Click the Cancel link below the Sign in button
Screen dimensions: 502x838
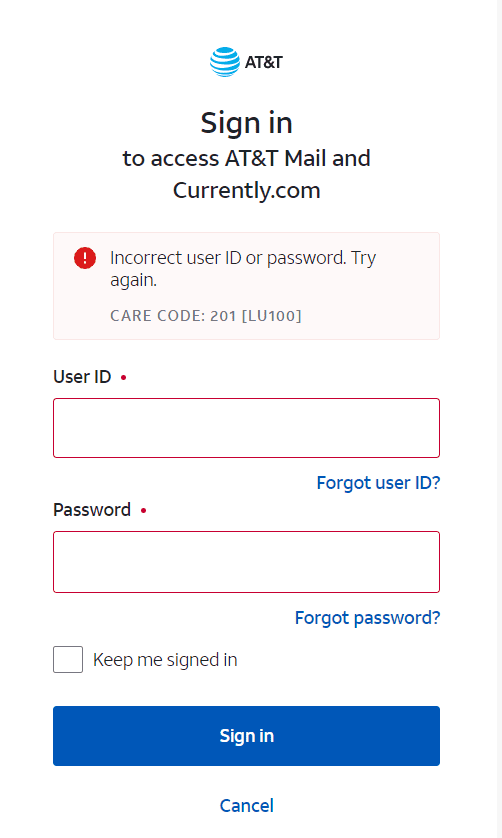click(246, 806)
